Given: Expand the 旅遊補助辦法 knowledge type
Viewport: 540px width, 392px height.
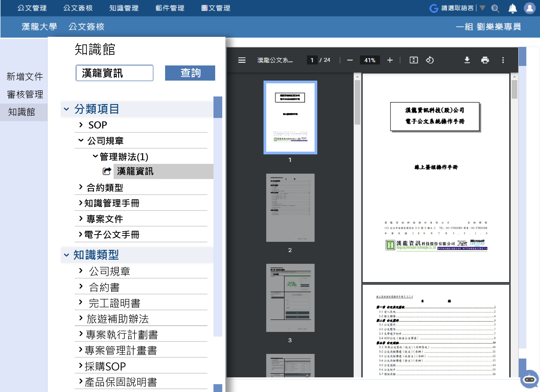Looking at the screenshot, I should (x=81, y=318).
